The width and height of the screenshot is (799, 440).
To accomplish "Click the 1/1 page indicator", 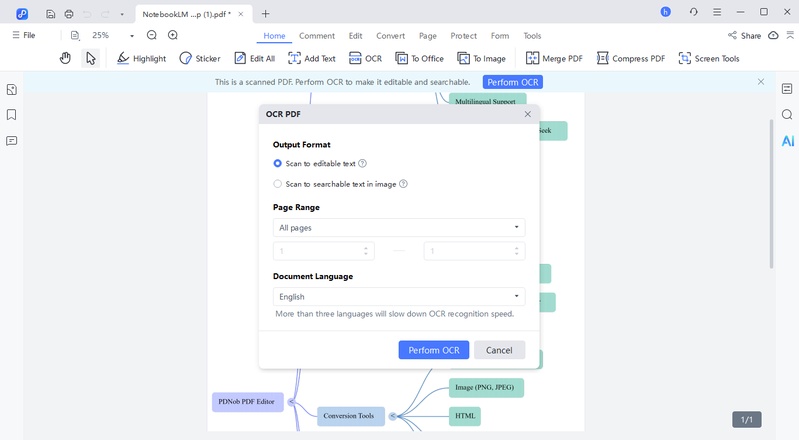I will [747, 419].
